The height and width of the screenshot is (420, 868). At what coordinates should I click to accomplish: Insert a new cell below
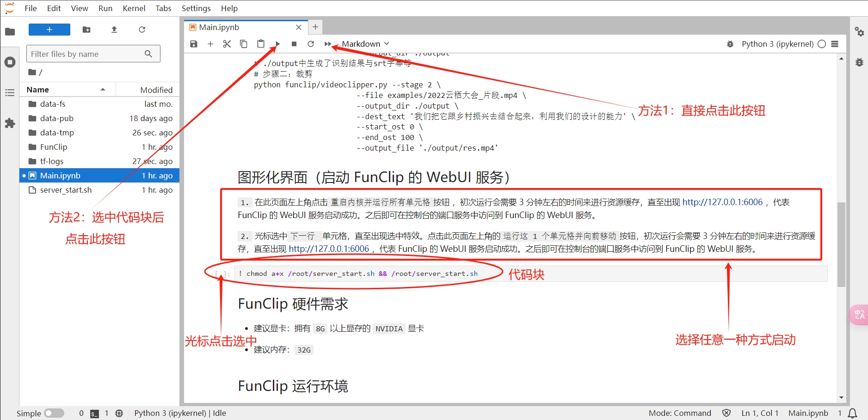210,44
